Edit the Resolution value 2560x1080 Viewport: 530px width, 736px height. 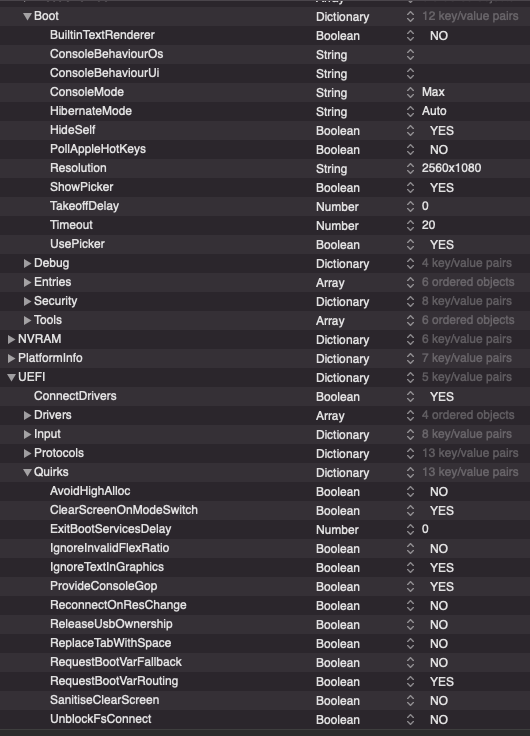(x=451, y=168)
